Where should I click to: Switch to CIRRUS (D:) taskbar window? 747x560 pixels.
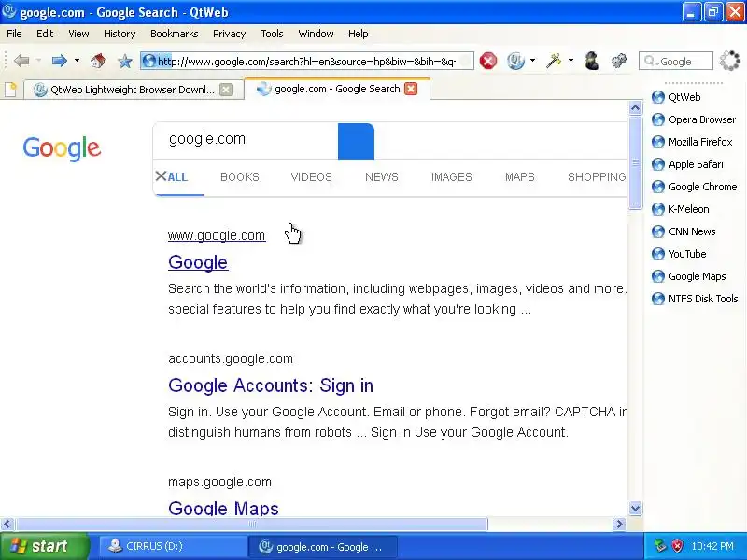[173, 546]
